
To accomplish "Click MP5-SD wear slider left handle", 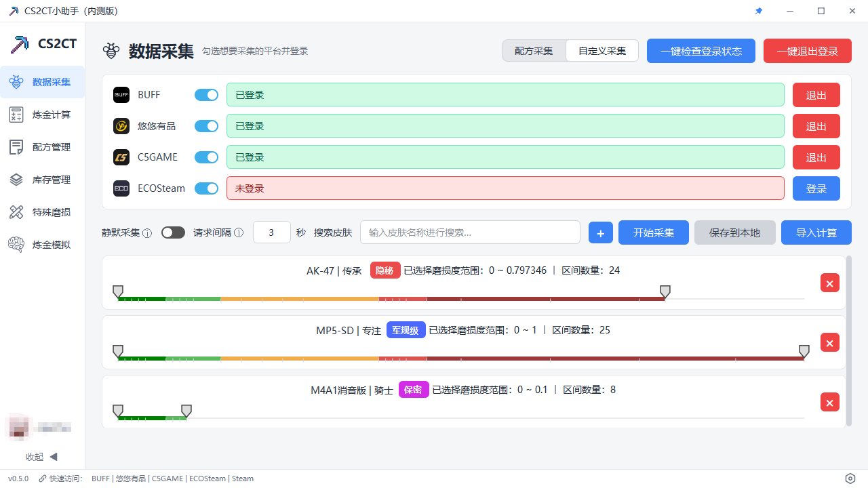I will 118,351.
